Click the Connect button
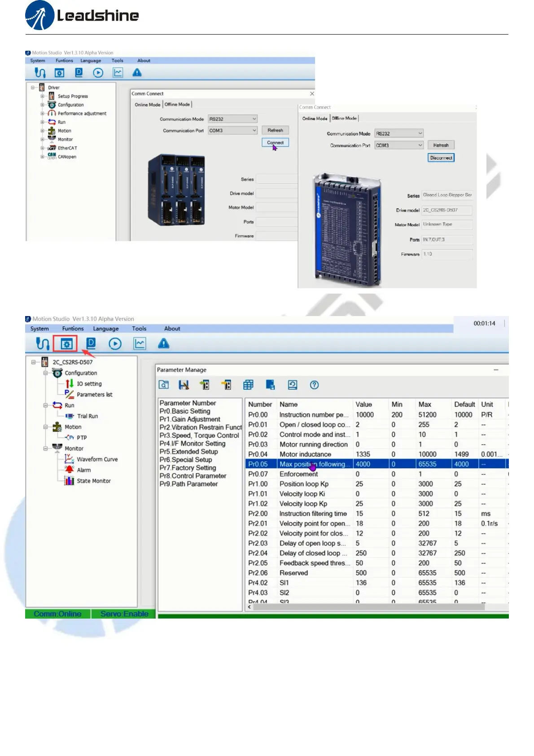Image resolution: width=534 pixels, height=756 pixels. (x=275, y=142)
